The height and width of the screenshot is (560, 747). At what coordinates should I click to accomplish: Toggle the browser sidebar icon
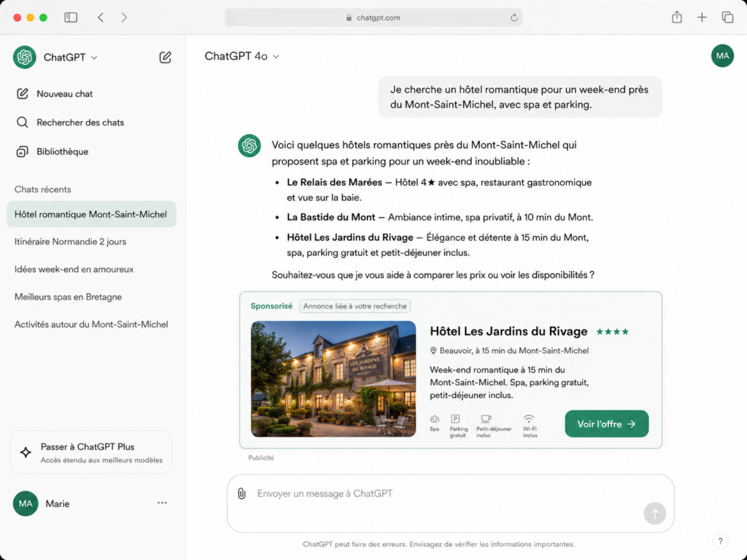(x=71, y=17)
